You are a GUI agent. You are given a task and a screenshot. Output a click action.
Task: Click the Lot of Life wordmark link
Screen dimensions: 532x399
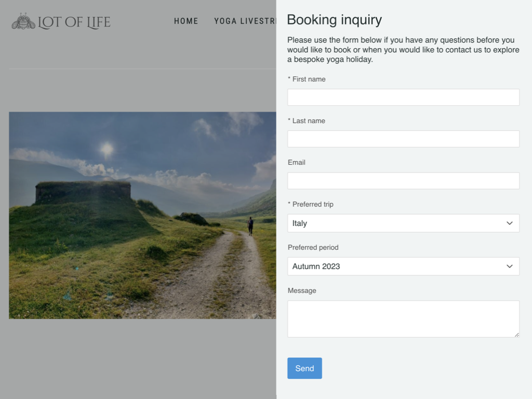[x=74, y=21]
